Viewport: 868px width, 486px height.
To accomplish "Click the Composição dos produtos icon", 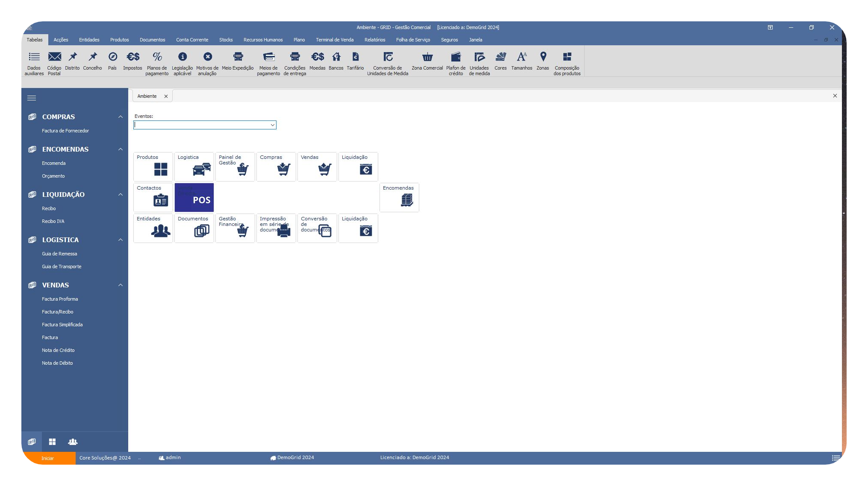I will (x=567, y=57).
